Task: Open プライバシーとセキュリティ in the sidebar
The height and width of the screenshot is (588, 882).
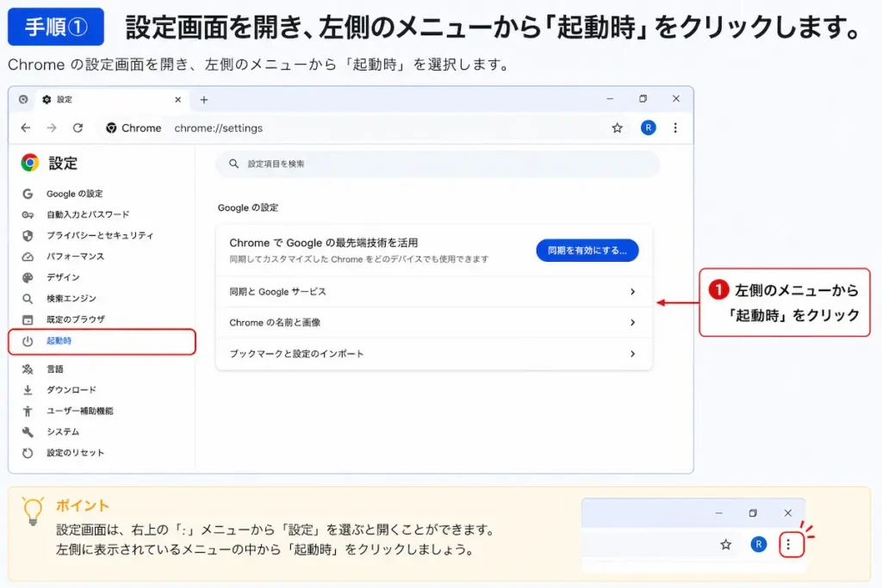Action: click(100, 236)
